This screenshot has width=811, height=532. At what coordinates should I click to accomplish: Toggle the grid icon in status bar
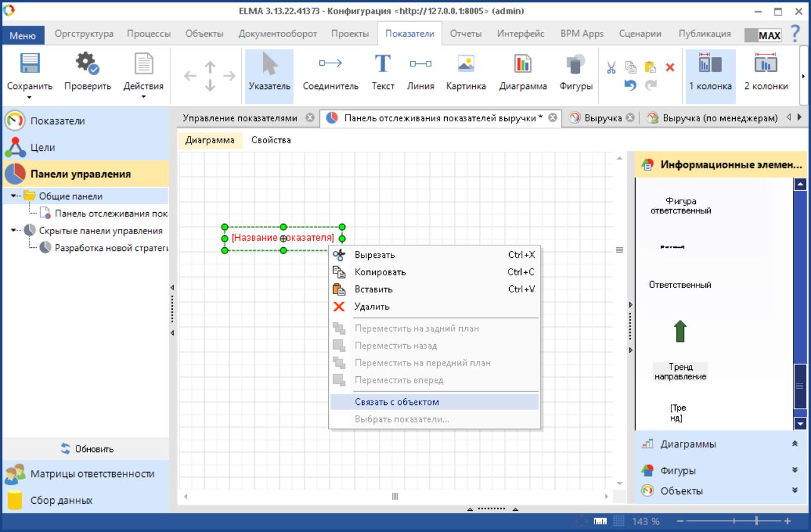618,521
